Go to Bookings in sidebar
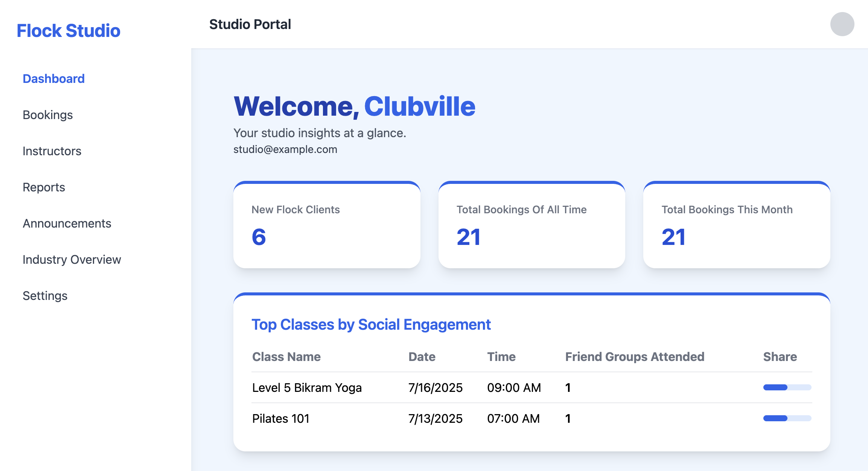This screenshot has width=868, height=471. (48, 115)
